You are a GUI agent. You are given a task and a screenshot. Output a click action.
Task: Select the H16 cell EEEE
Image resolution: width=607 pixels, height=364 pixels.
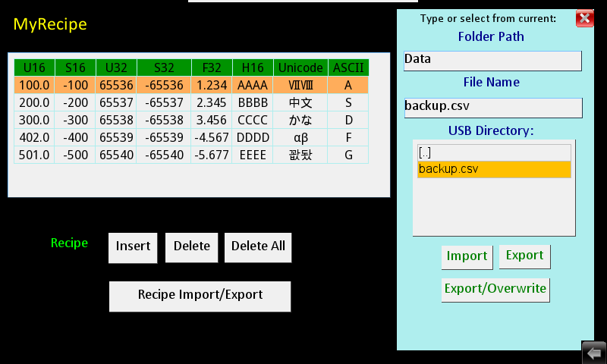253,155
